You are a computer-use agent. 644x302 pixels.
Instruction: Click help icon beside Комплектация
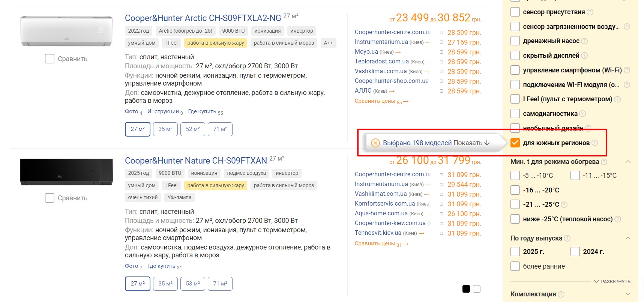[x=561, y=294]
